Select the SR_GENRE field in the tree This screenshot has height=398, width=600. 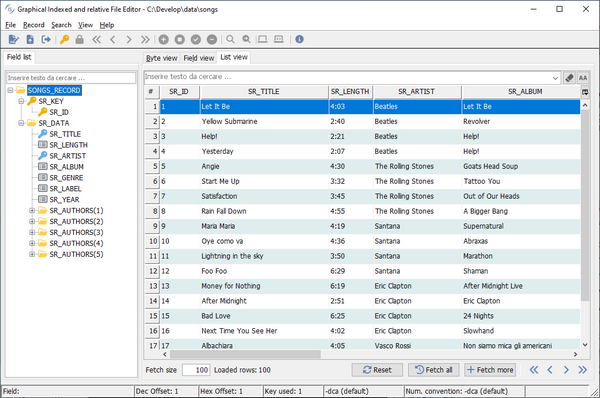pyautogui.click(x=66, y=178)
